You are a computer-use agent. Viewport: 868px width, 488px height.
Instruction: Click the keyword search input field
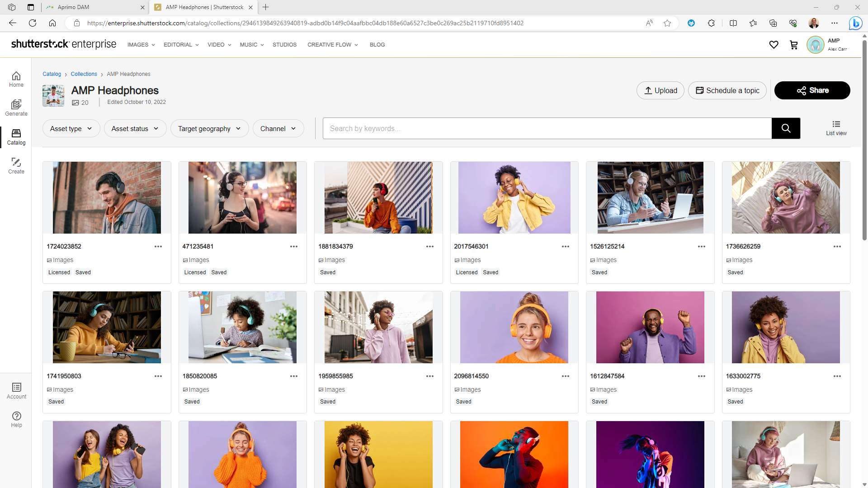pyautogui.click(x=547, y=128)
